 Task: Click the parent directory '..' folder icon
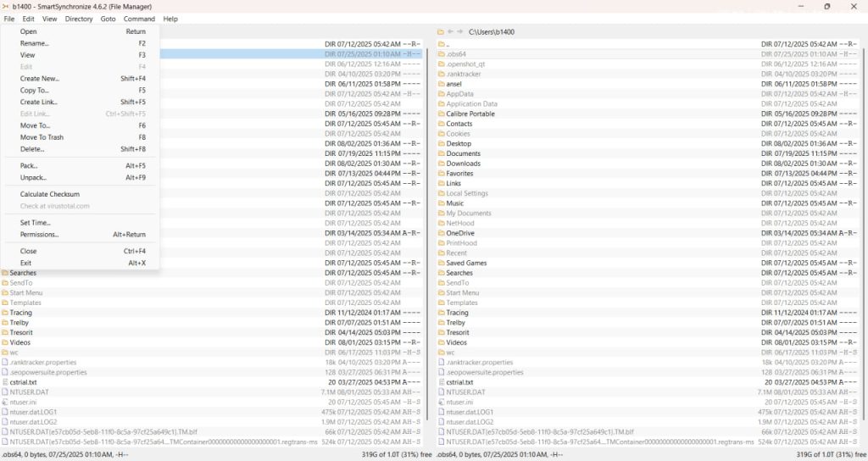tap(441, 44)
